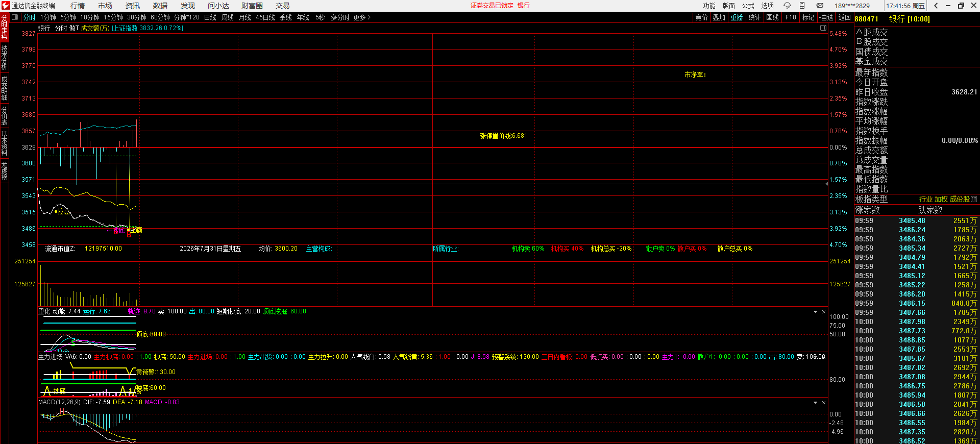Viewport: 980px width, 444px height.
Task: Open the 成交明细 sidebar tab
Action: click(x=4, y=88)
